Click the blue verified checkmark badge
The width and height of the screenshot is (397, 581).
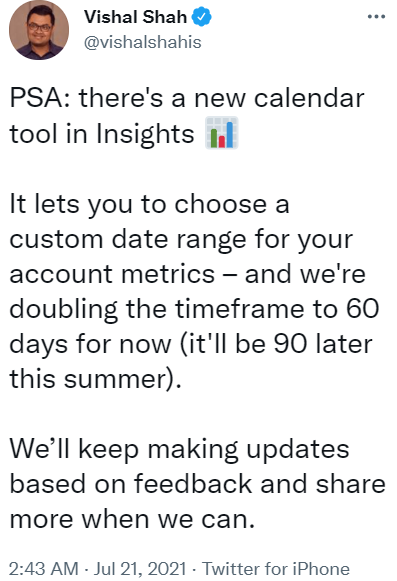click(x=201, y=17)
